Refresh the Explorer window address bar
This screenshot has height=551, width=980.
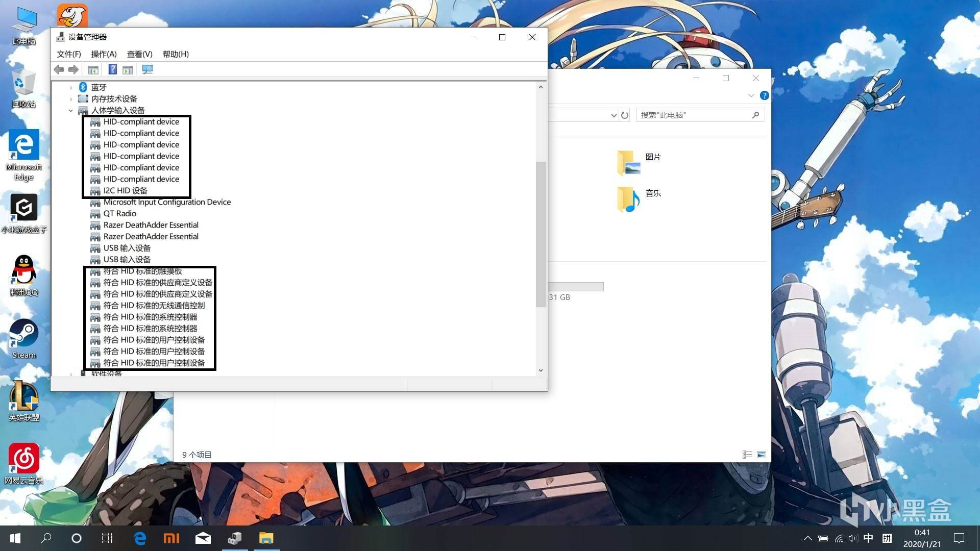pos(625,115)
